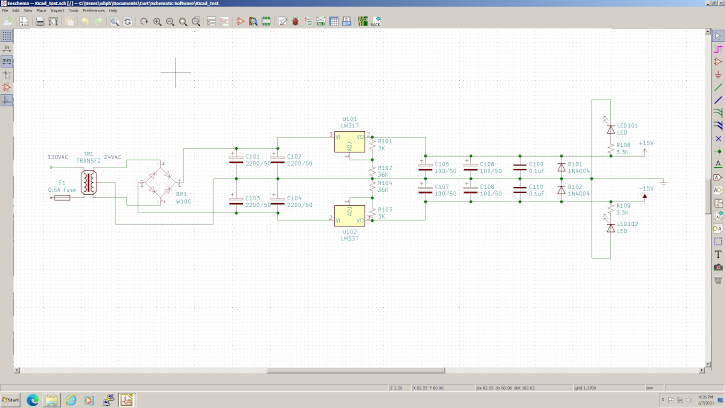Open the hierarchy navigator
Image resolution: width=725 pixels, height=408 pixels.
click(x=211, y=21)
